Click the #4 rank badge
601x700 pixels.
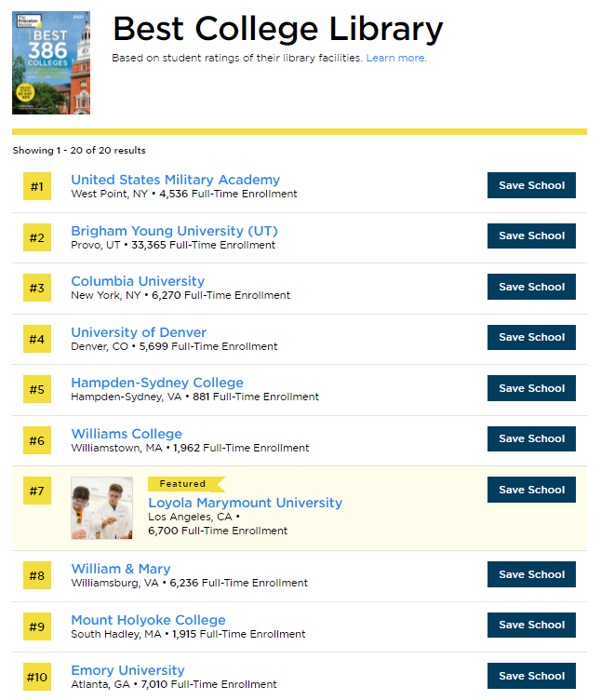coord(37,339)
